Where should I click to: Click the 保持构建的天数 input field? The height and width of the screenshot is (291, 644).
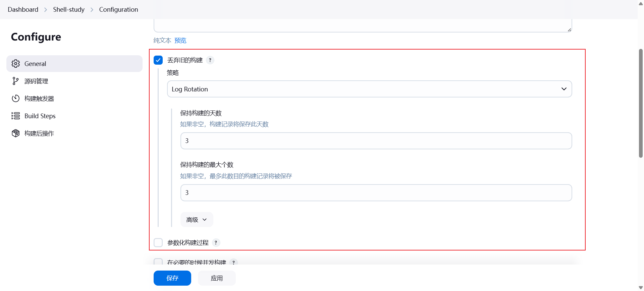pyautogui.click(x=376, y=141)
